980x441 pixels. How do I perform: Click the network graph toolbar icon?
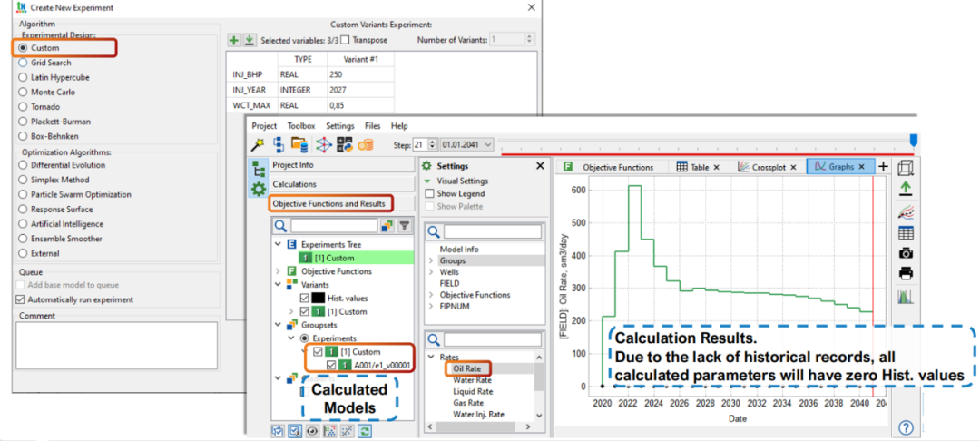coord(322,144)
